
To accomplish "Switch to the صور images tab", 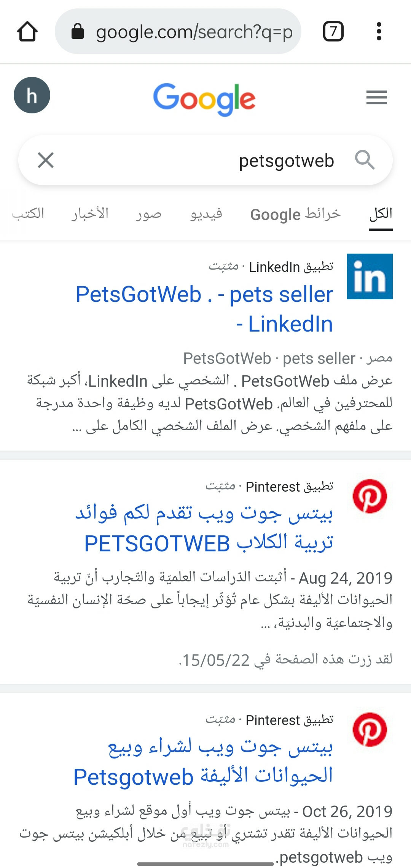I will (149, 214).
